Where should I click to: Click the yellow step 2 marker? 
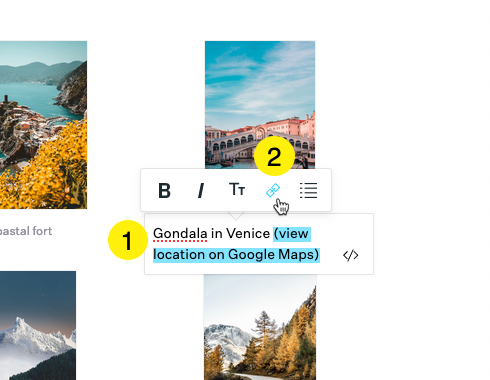[x=274, y=156]
